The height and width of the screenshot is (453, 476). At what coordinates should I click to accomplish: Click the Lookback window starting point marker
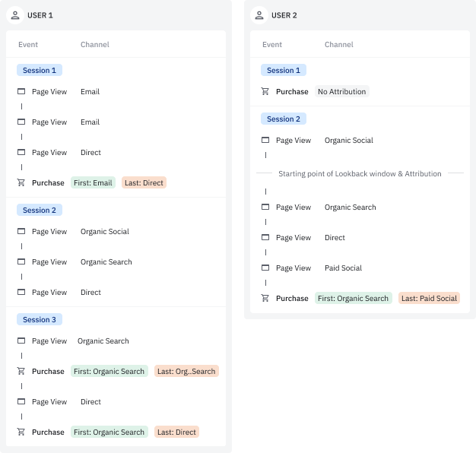coord(360,174)
